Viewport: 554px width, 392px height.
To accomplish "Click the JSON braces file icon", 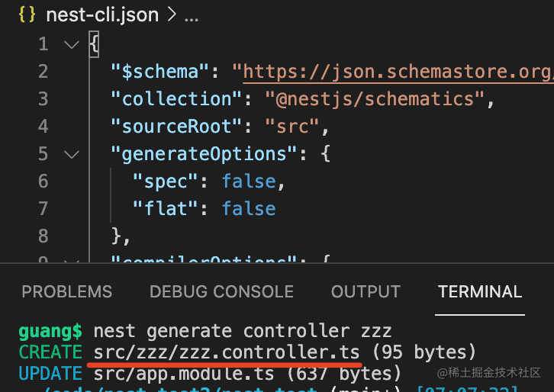I will pos(27,14).
